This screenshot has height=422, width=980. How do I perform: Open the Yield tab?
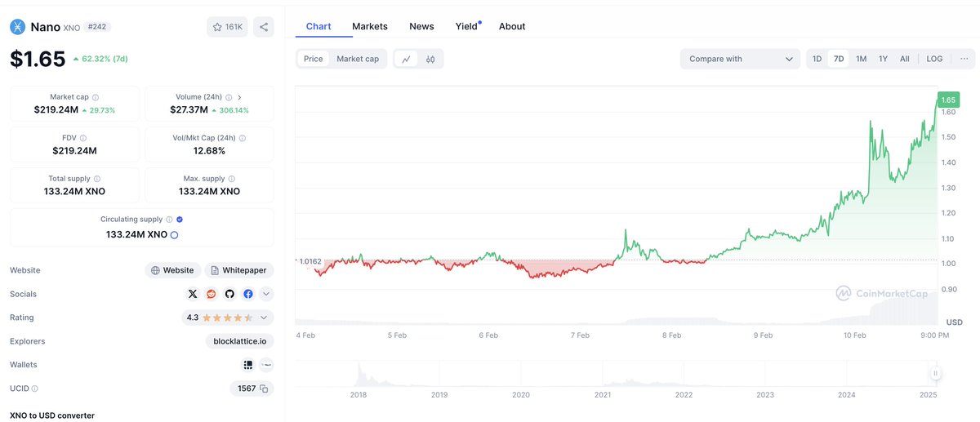(467, 26)
